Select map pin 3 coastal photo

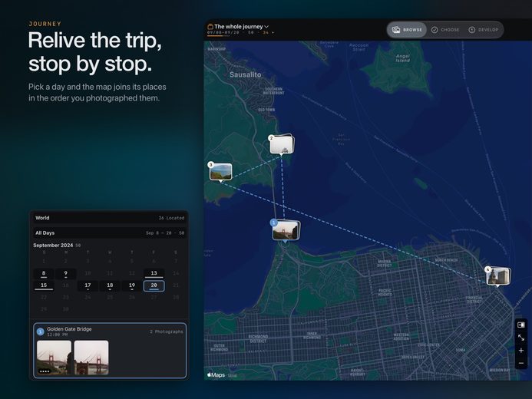coord(220,172)
